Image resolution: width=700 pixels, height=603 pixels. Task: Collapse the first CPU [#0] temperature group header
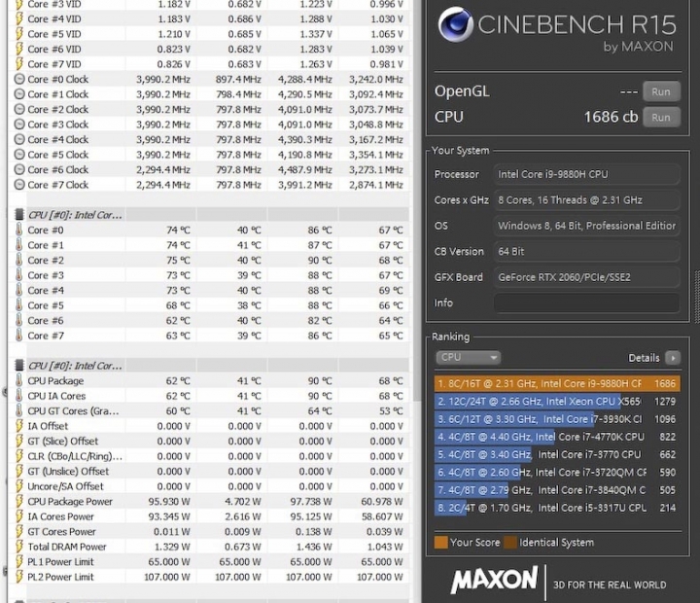click(x=208, y=215)
